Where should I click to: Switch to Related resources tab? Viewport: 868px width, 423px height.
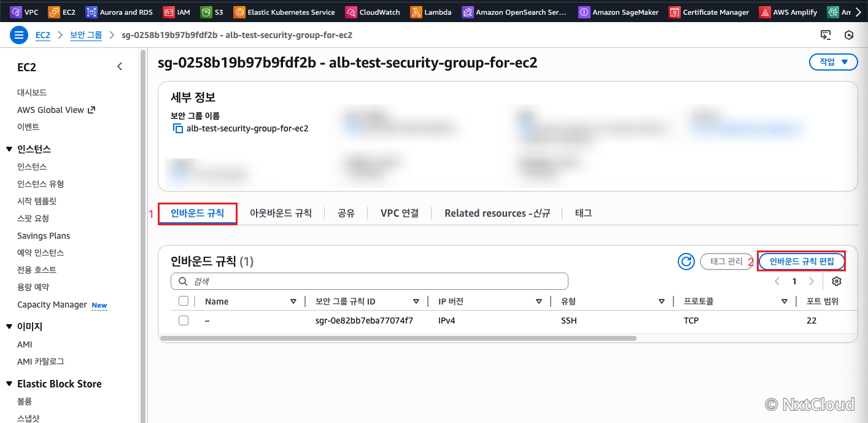pos(497,214)
